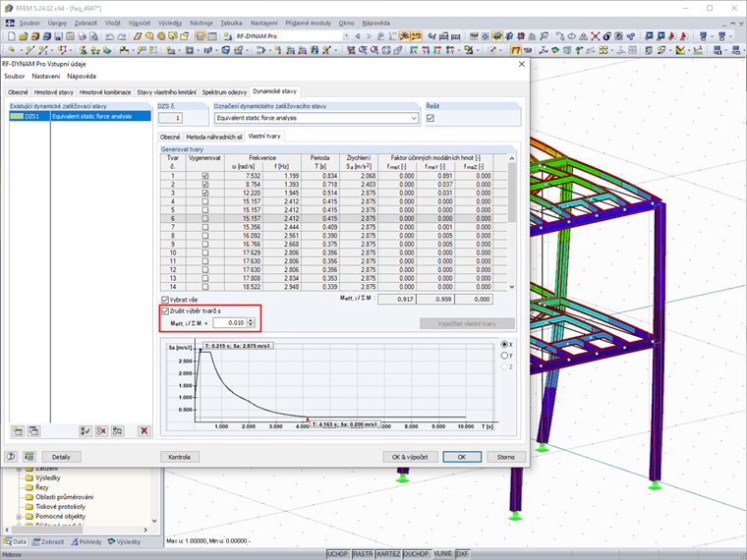This screenshot has width=747, height=560.
Task: Click the Detaily button
Action: click(61, 457)
